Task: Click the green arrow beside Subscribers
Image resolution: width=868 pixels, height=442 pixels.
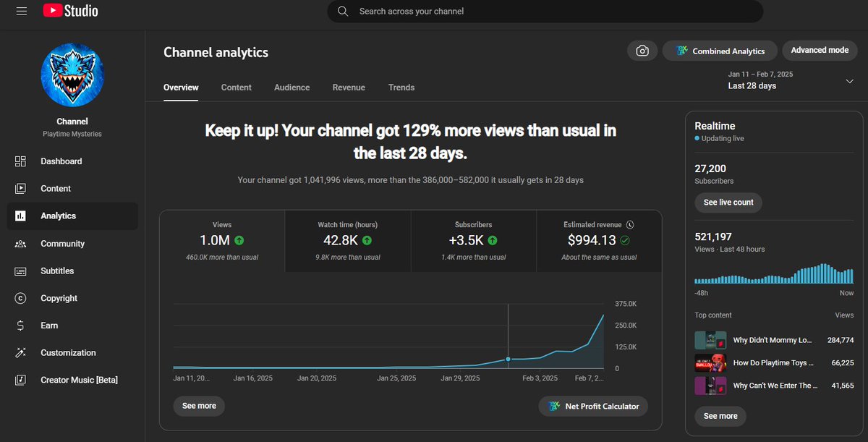Action: click(x=493, y=240)
